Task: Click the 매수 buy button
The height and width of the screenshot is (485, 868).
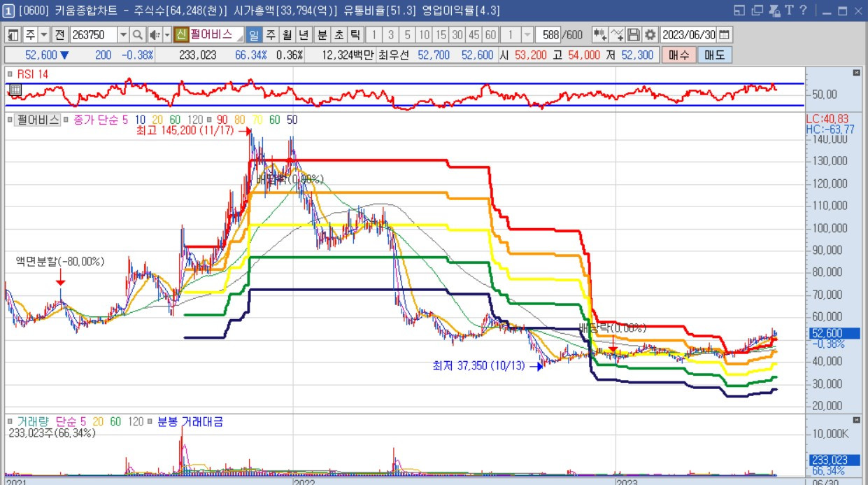Action: pos(679,55)
